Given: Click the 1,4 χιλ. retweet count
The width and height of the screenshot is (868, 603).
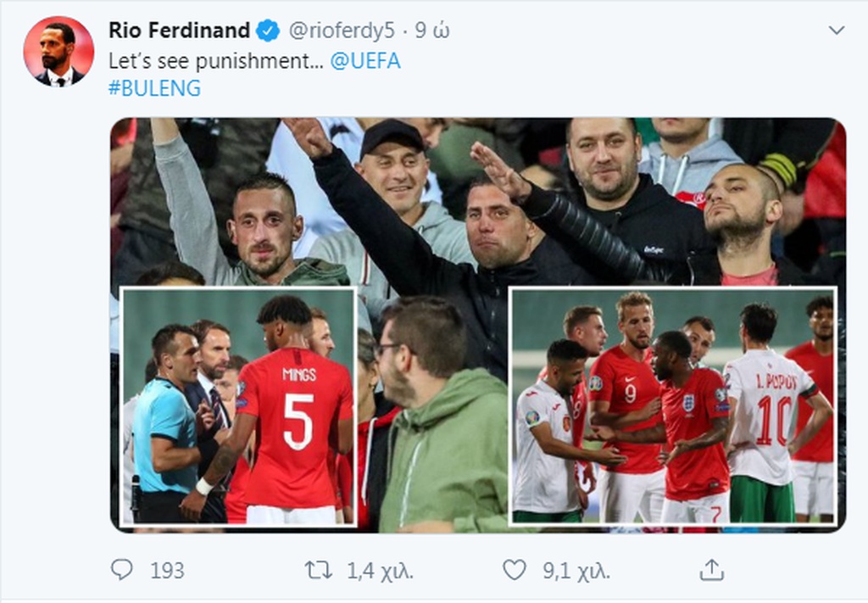Looking at the screenshot, I should point(380,571).
